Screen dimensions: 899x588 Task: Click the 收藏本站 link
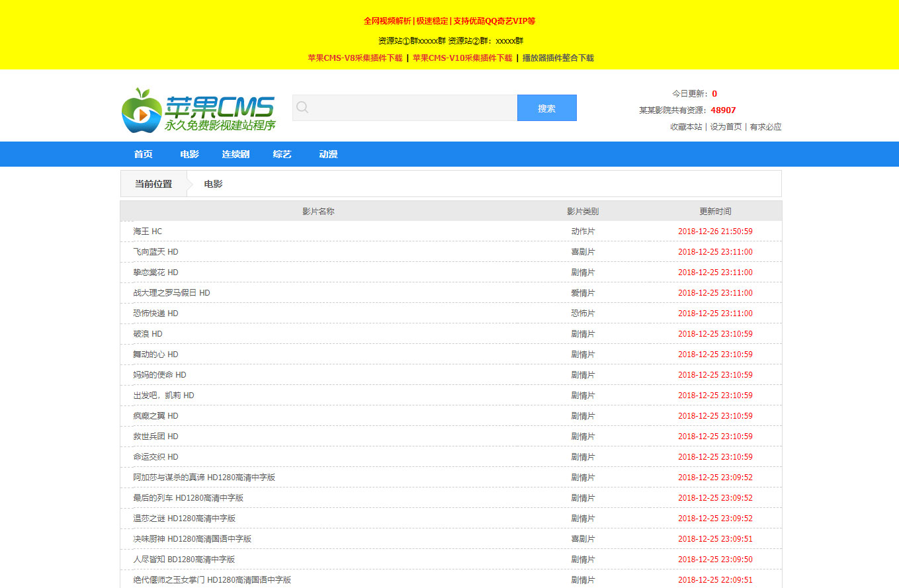click(x=688, y=127)
